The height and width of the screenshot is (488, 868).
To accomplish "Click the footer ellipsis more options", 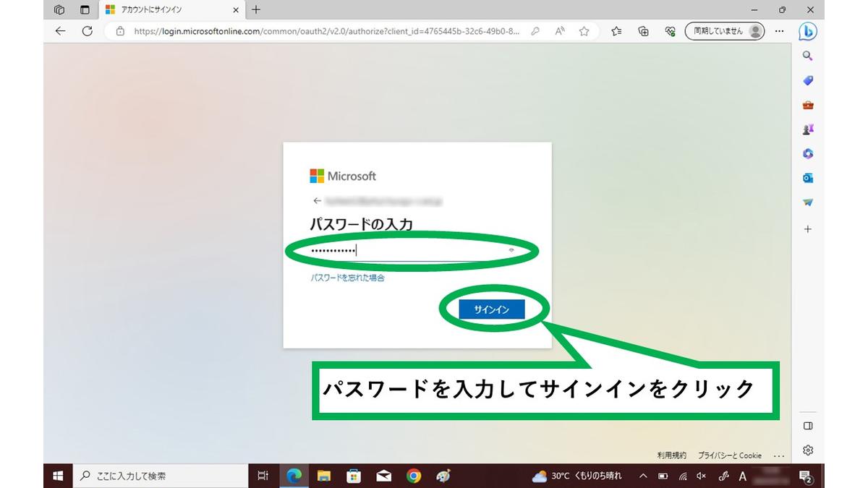I will 778,456.
